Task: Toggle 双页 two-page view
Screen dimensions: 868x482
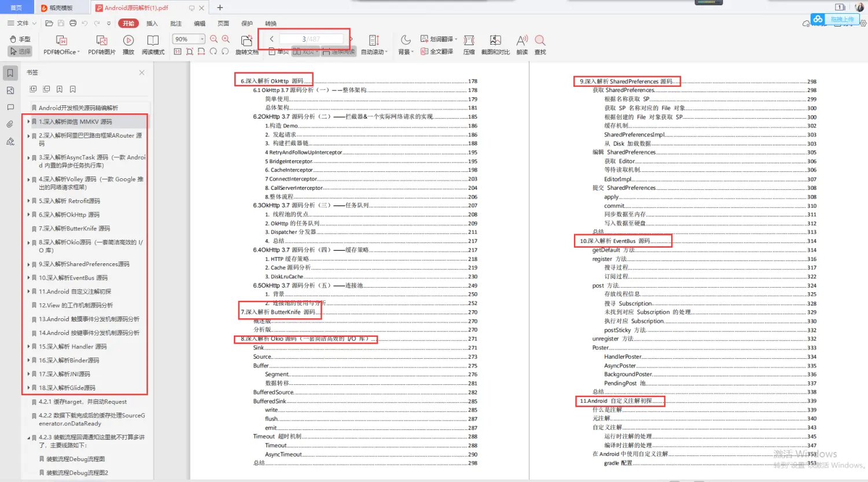Action: pyautogui.click(x=304, y=51)
